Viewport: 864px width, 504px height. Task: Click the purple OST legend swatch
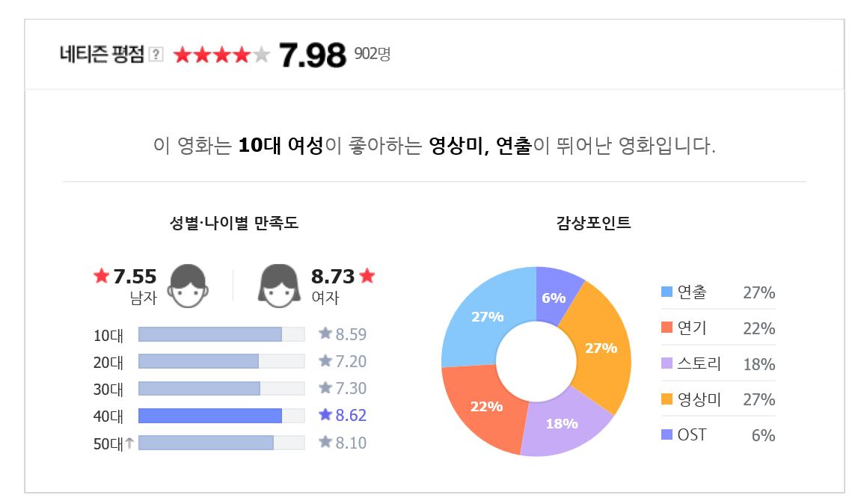click(667, 434)
